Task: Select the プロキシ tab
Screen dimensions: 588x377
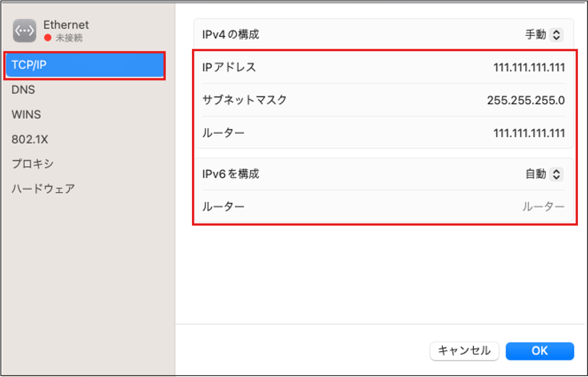Action: (33, 164)
